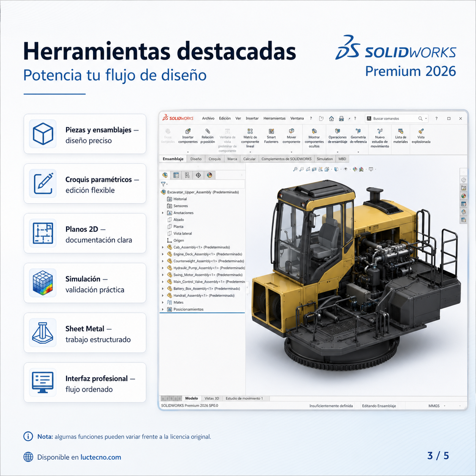Expand Cab_Assembly<1> node
Screen dimensions: 476x476
coord(163,247)
